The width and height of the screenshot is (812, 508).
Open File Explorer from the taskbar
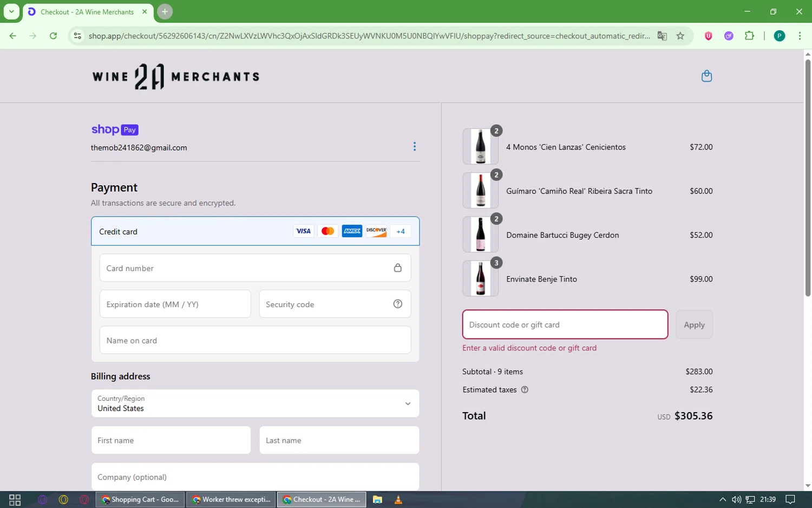pos(377,499)
